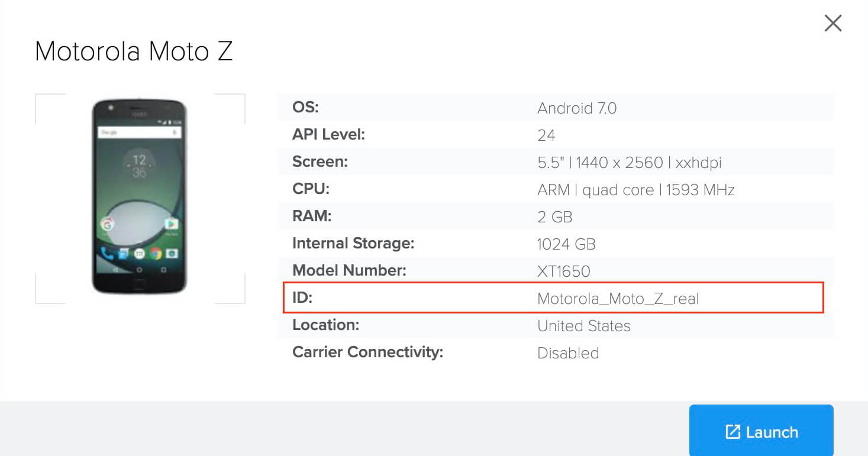
Task: Select the Internal Storage value 1024 GB
Action: click(566, 244)
